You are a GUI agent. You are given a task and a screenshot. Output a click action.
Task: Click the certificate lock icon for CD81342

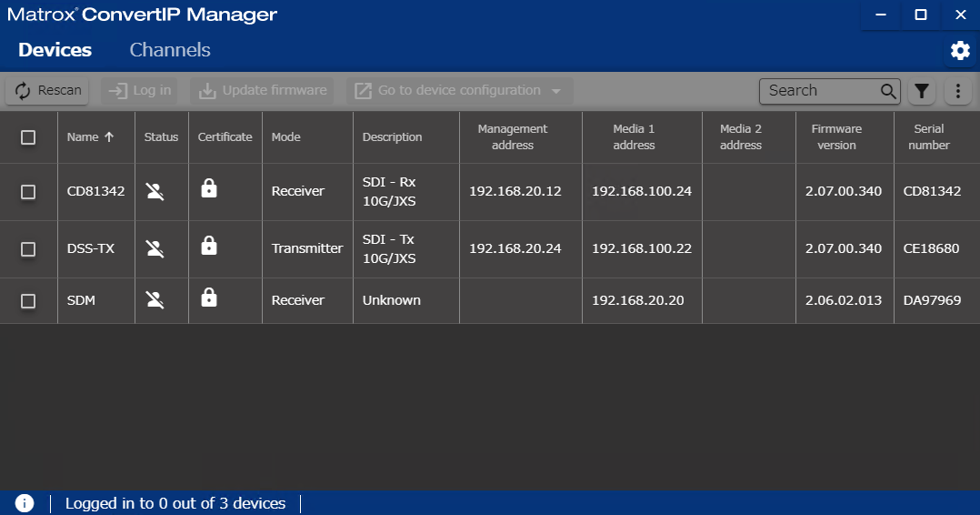209,188
